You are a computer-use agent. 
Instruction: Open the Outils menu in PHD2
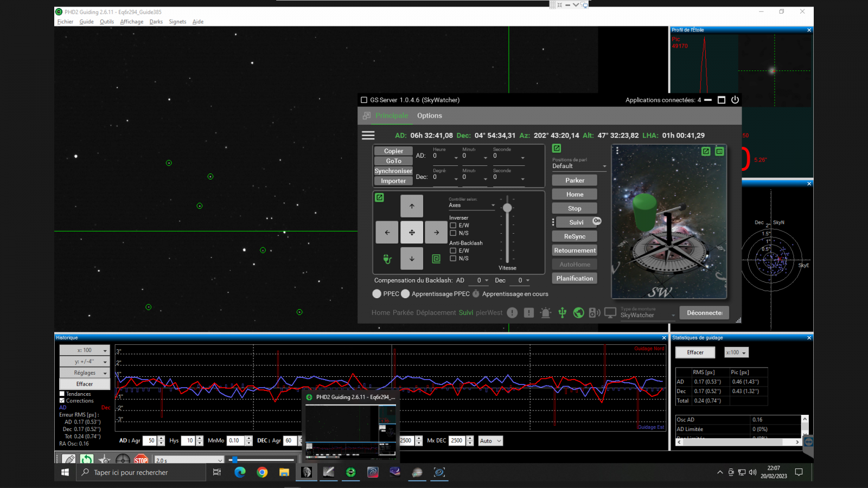pos(107,22)
